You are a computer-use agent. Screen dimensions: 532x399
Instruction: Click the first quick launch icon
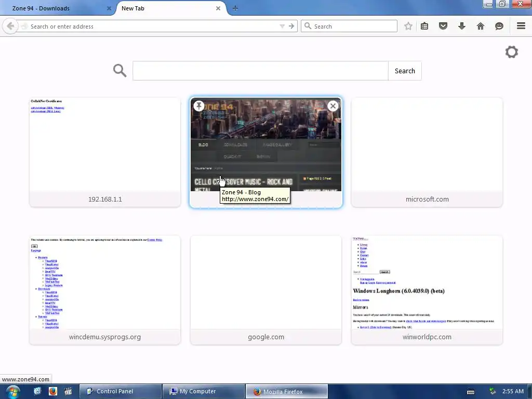[37, 391]
